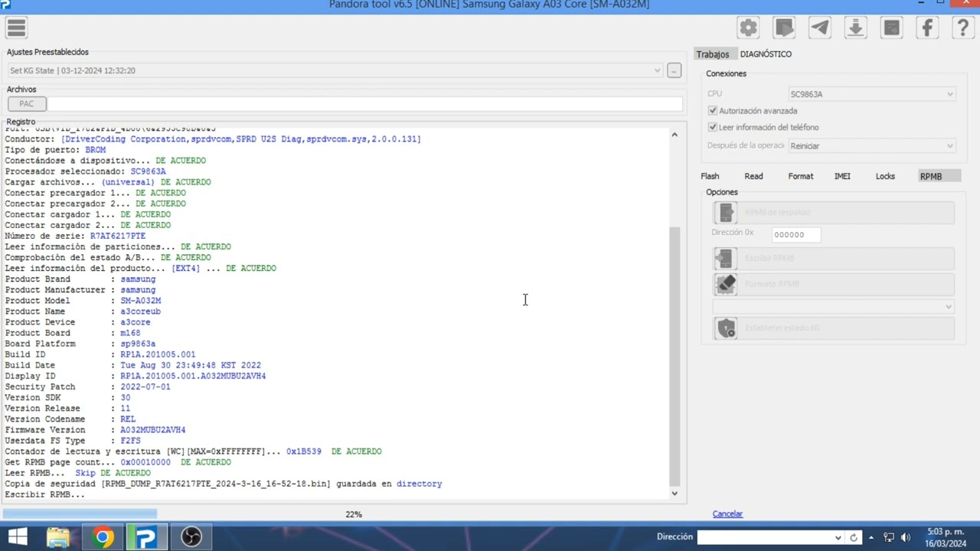This screenshot has height=551, width=980.
Task: Click the 2022-07-01 security patch value
Action: coord(145,386)
